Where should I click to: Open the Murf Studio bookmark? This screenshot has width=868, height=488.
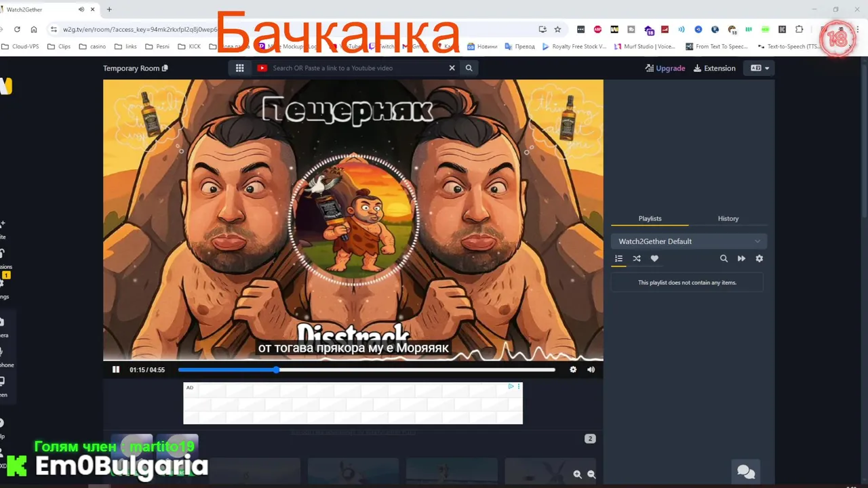tap(645, 47)
